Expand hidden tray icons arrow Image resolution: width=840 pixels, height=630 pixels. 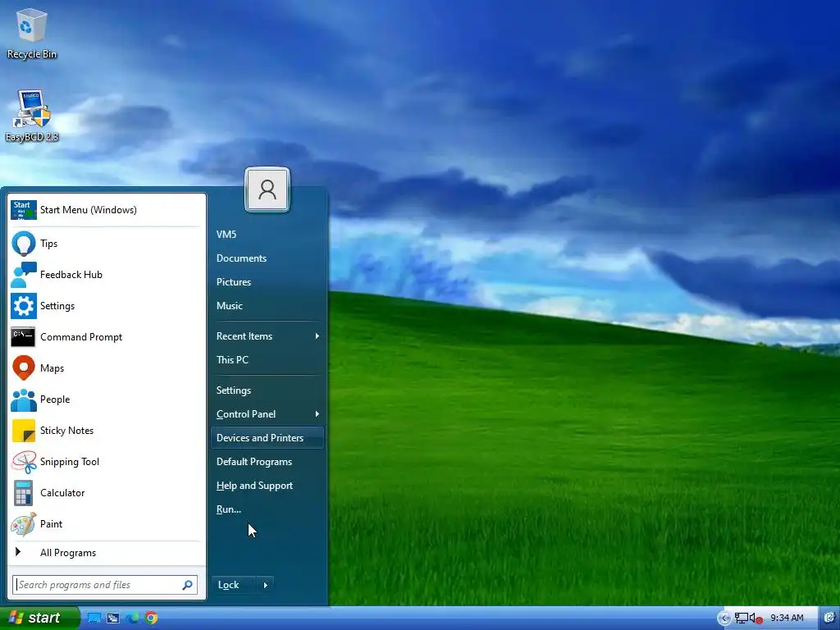pyautogui.click(x=724, y=619)
